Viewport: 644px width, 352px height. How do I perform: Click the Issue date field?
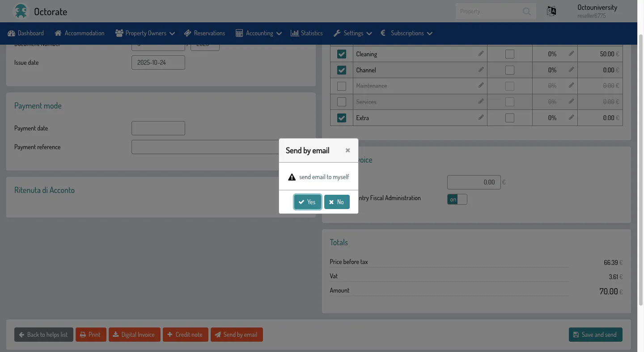(158, 63)
